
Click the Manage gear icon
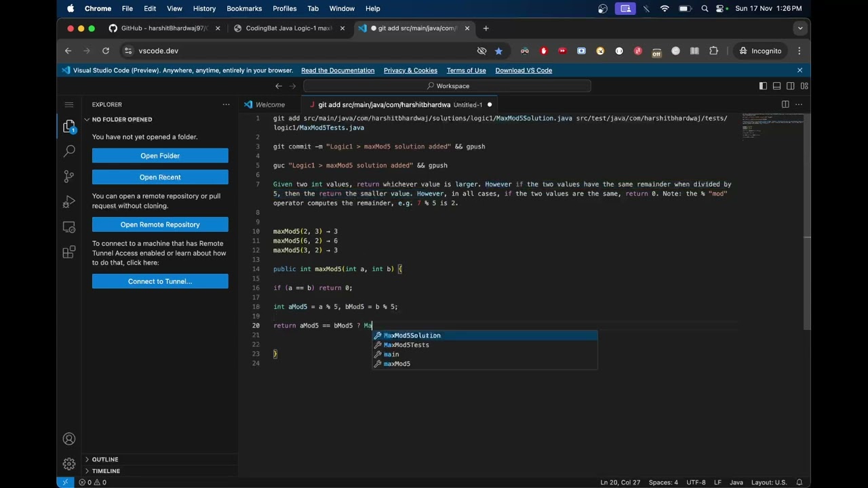[68, 464]
